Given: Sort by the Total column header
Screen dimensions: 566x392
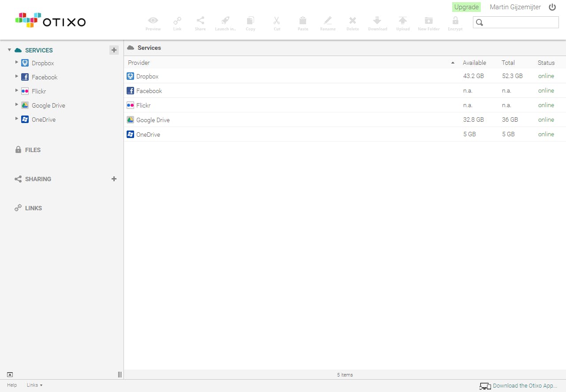Looking at the screenshot, I should tap(508, 63).
